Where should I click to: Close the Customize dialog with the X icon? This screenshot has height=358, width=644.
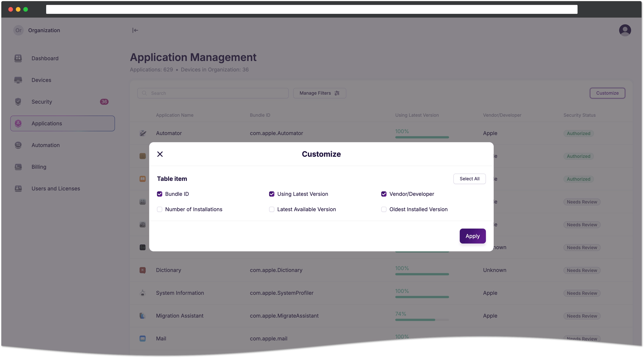(x=160, y=154)
